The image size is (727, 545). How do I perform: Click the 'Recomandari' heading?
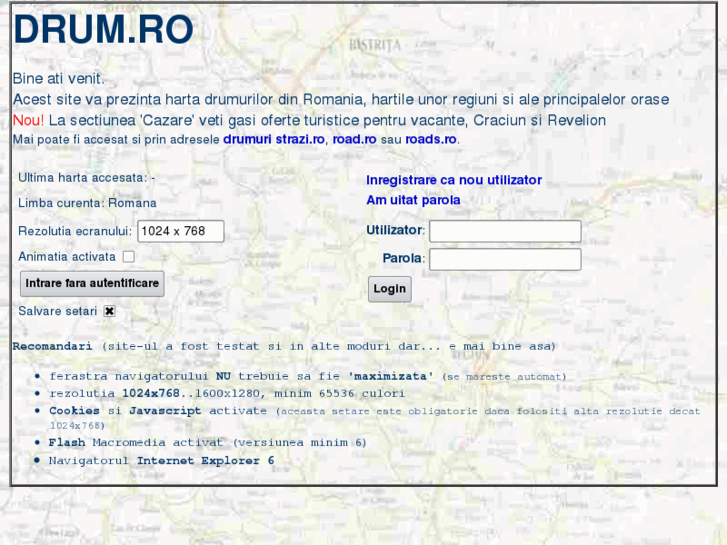point(52,346)
